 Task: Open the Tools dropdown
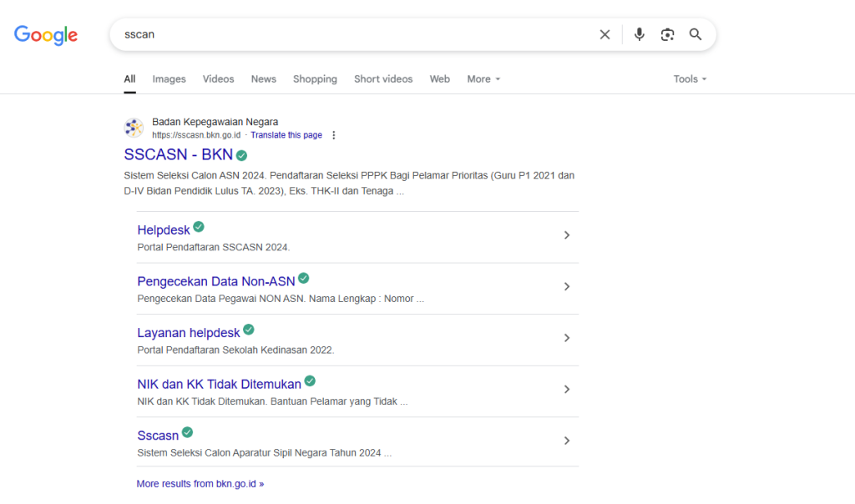[690, 79]
